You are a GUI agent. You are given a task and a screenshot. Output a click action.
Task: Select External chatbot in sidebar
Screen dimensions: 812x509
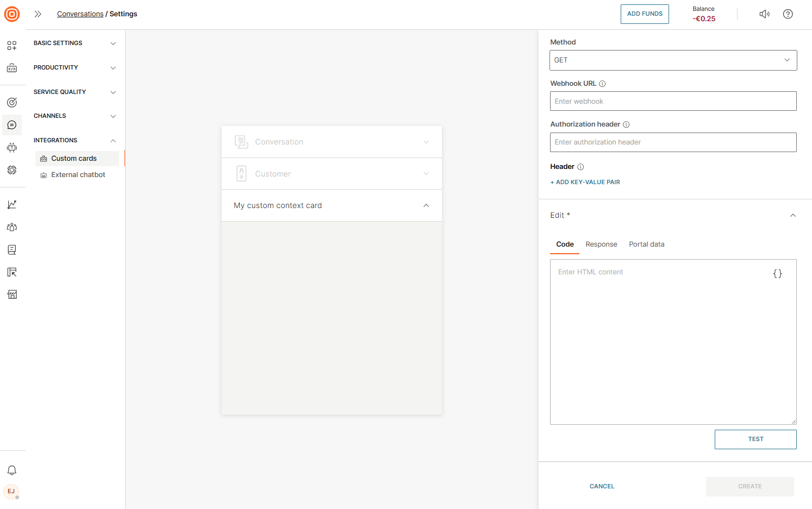click(x=78, y=175)
